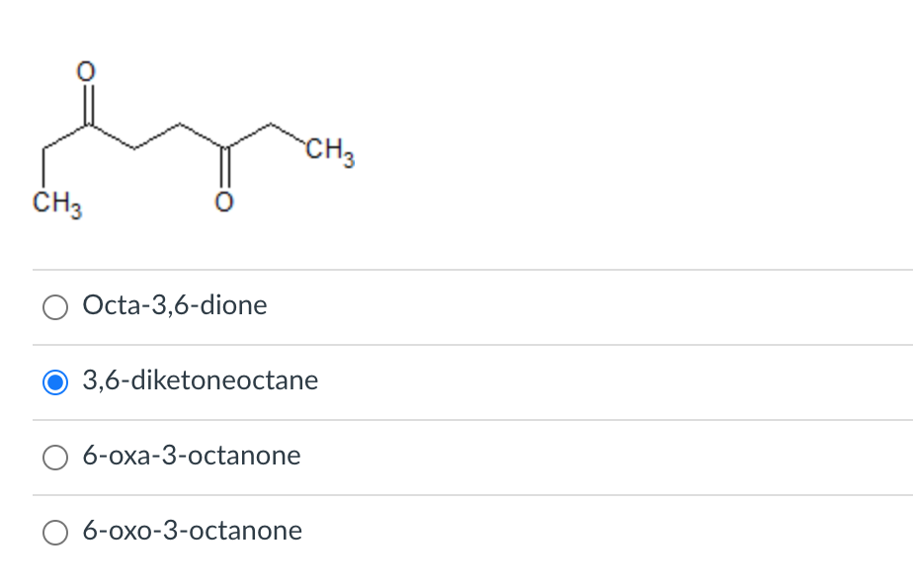The height and width of the screenshot is (588, 913).
Task: Deselect the 3,6-diketoneoctane radio button
Action: click(x=55, y=381)
